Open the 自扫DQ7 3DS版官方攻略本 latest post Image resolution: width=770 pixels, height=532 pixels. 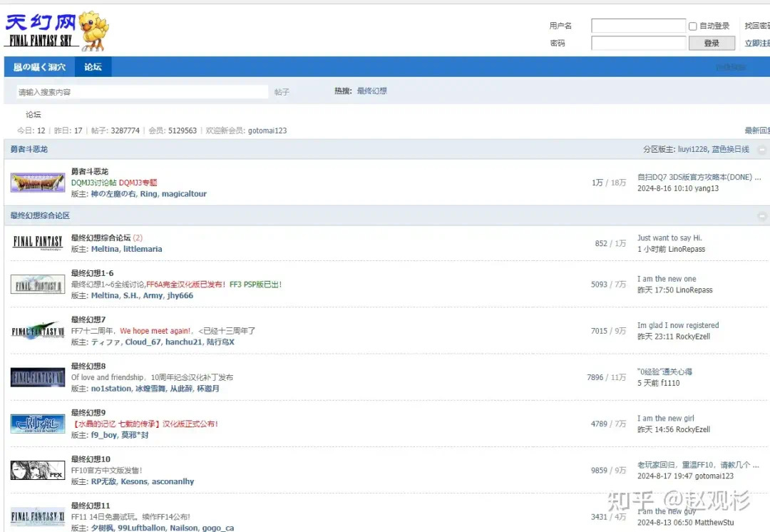[x=699, y=177]
